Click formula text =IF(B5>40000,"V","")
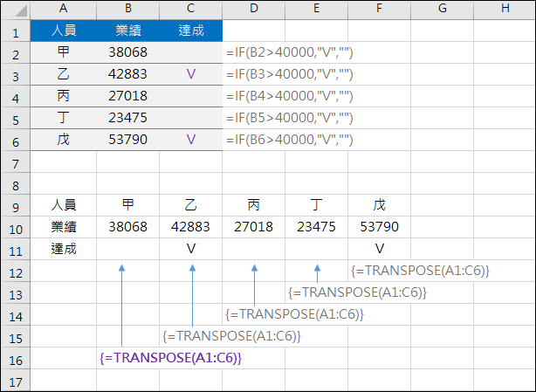 pos(289,118)
